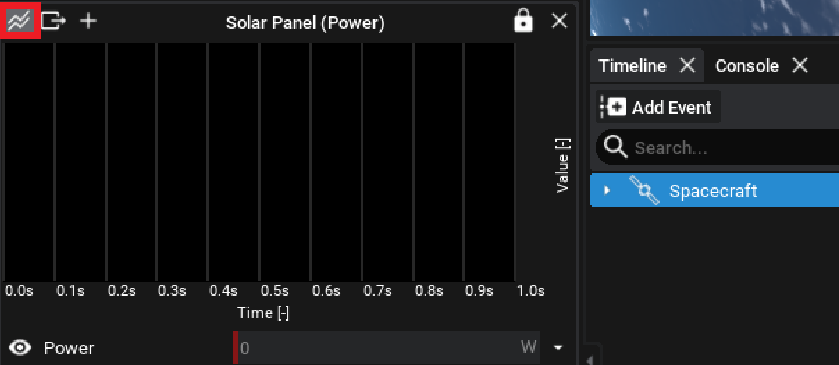The height and width of the screenshot is (365, 839).
Task: Switch to the Timeline tab
Action: pyautogui.click(x=632, y=66)
